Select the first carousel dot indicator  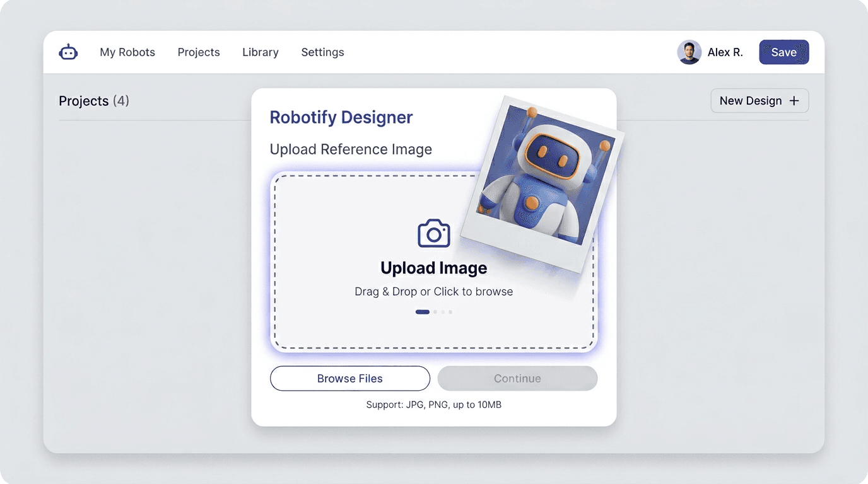tap(422, 311)
